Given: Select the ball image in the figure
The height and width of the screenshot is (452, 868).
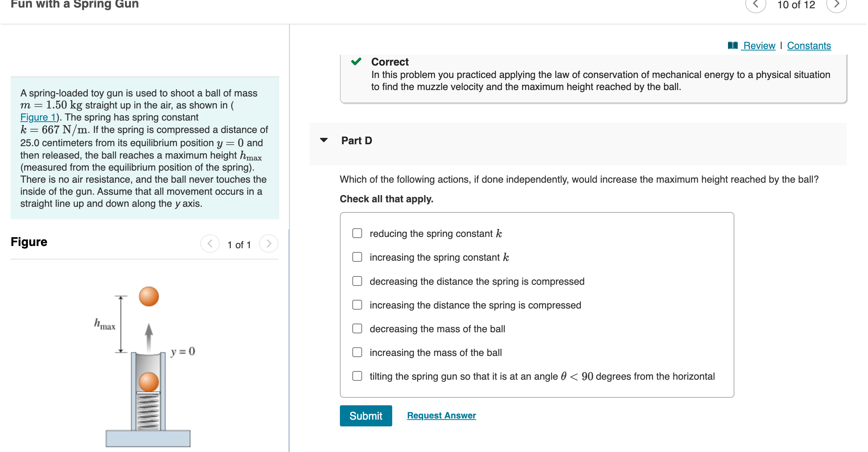Looking at the screenshot, I should pos(148,296).
